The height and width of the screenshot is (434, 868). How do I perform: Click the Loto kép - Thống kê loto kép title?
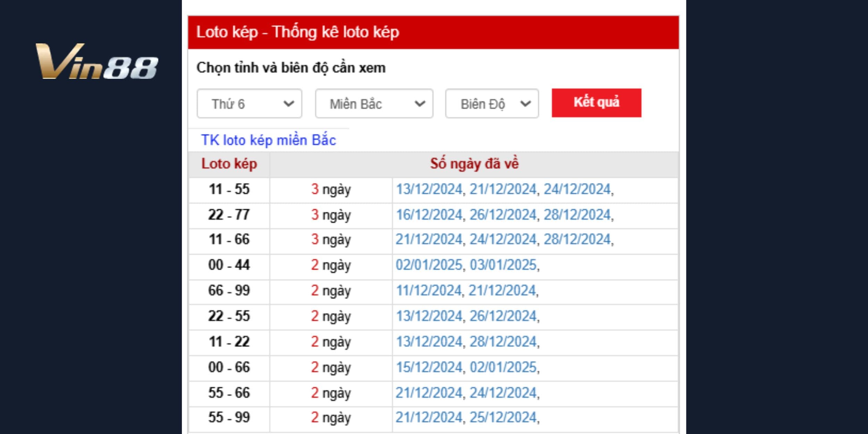click(x=298, y=32)
